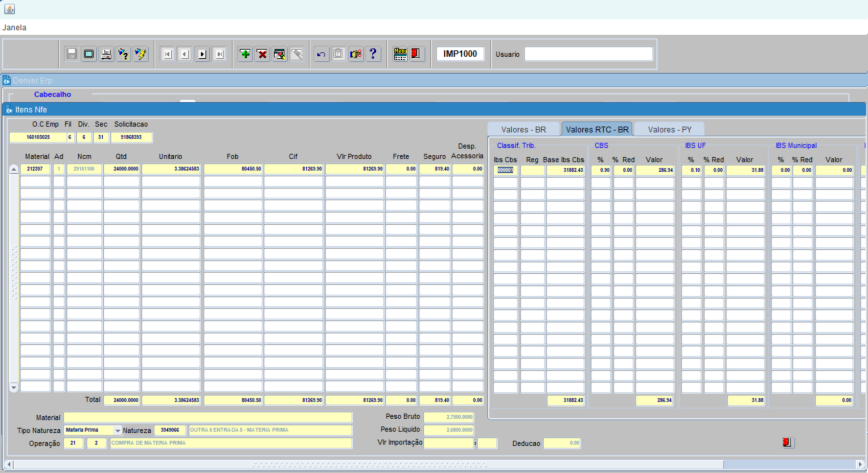The image size is (868, 473).
Task: Click the Usuario input field
Action: 588,54
